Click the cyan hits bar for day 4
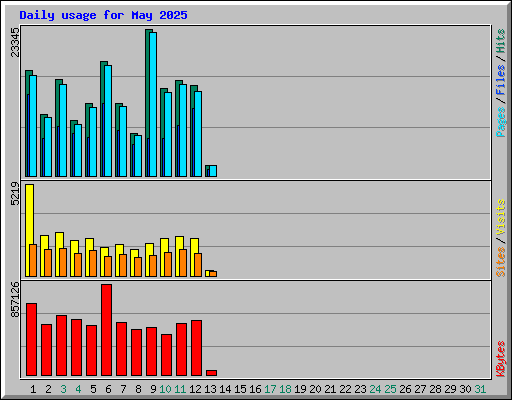Screen dimensions: 512x400 click(78, 150)
